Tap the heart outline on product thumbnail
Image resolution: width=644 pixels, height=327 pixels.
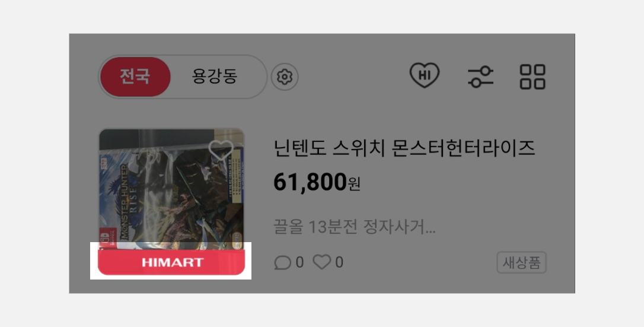point(221,150)
